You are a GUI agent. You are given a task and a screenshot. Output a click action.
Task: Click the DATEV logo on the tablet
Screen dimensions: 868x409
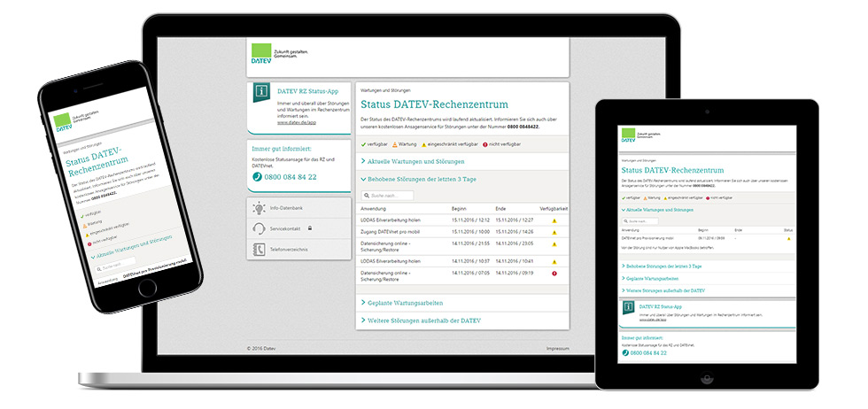(628, 135)
